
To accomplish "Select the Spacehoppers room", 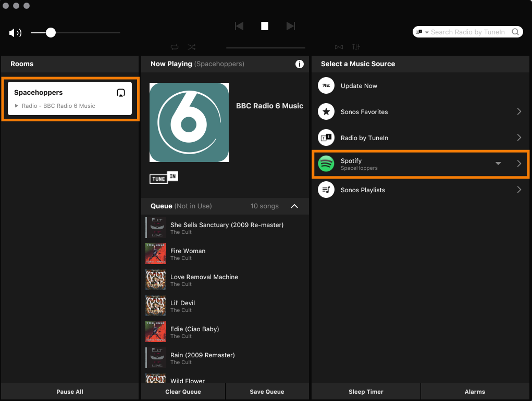I will coord(70,98).
